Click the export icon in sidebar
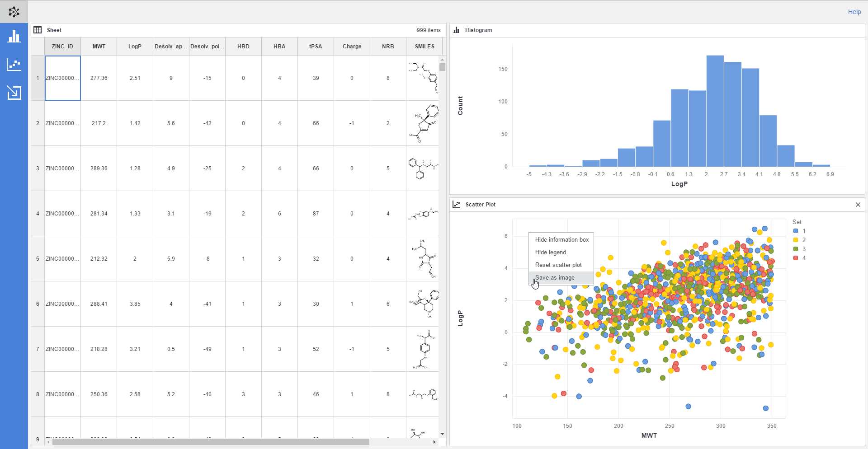The image size is (868, 449). point(14,93)
